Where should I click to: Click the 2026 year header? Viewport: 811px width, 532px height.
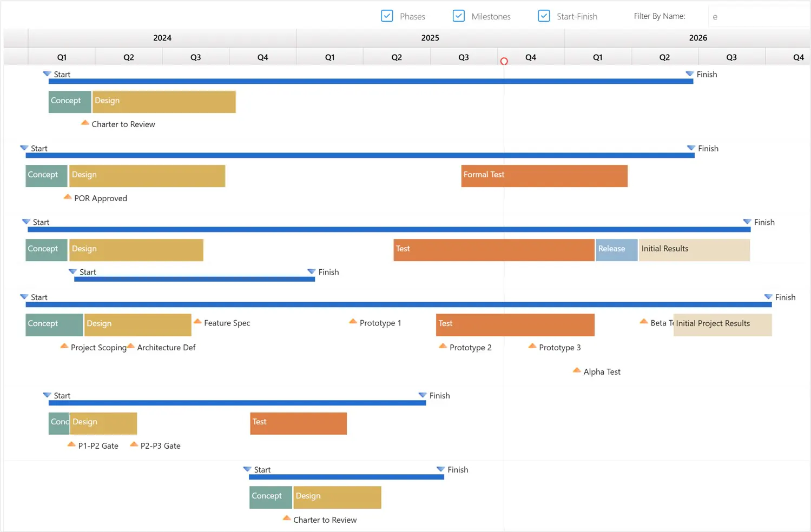tap(687, 38)
